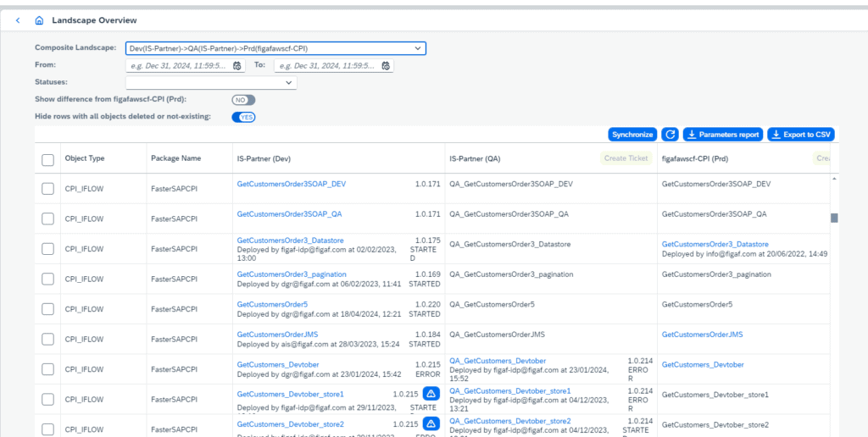Click warning icon for GetCustomers_Devtober_store1
Screen dimensions: 868x437
tap(431, 394)
